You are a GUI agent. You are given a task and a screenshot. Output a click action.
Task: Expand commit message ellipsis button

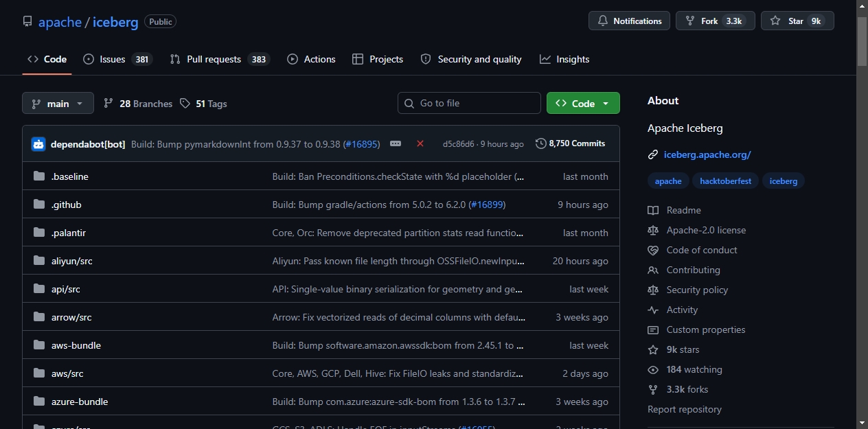pos(396,143)
